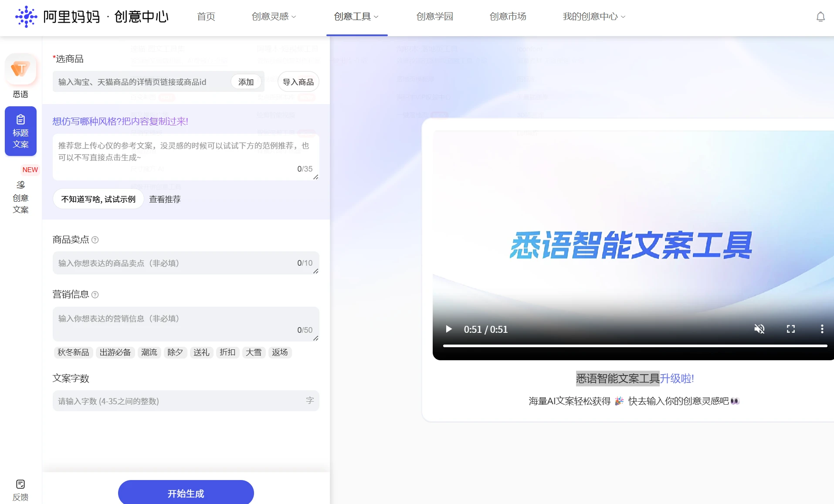
Task: Focus the reference copy style textarea
Action: point(186,157)
